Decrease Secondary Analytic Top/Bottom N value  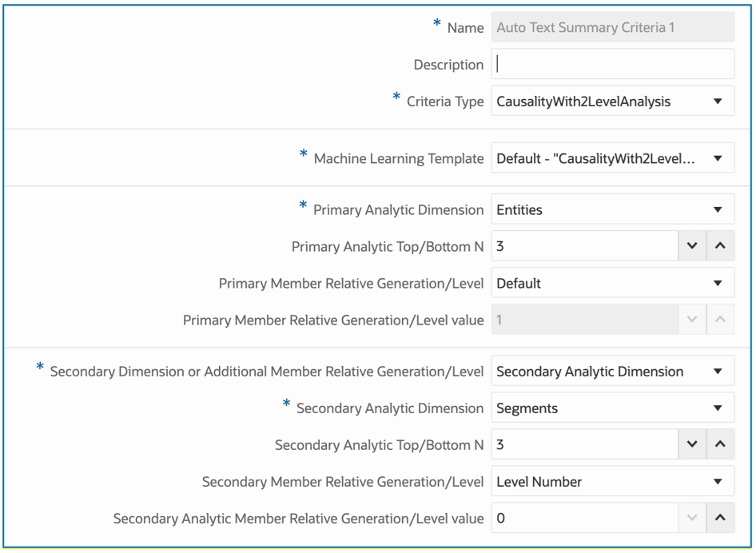[x=692, y=445]
